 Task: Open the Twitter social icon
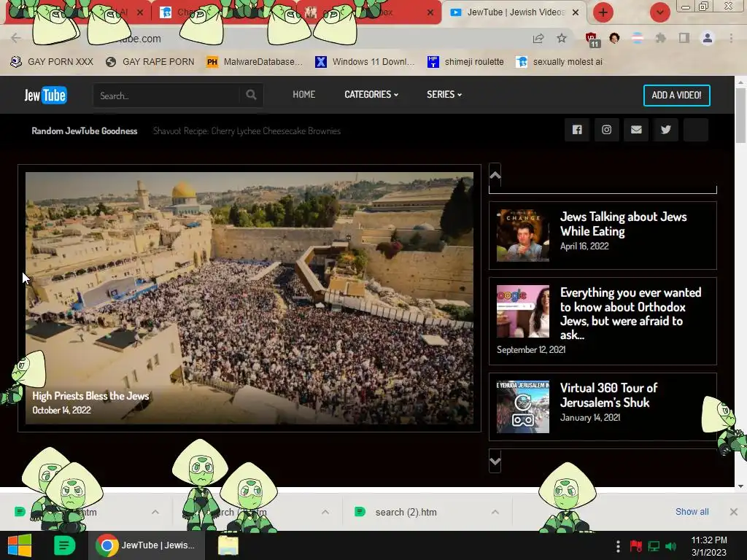(665, 130)
